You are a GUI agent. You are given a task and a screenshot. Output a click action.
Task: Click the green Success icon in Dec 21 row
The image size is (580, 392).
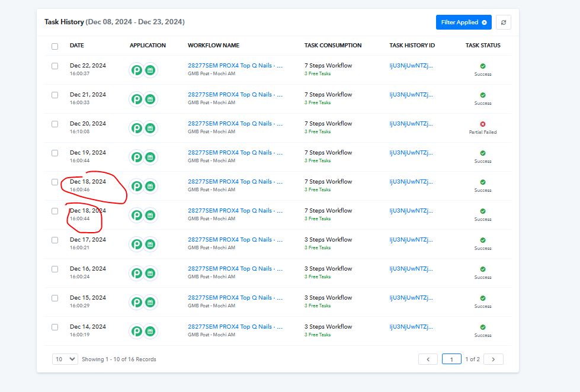tap(483, 95)
